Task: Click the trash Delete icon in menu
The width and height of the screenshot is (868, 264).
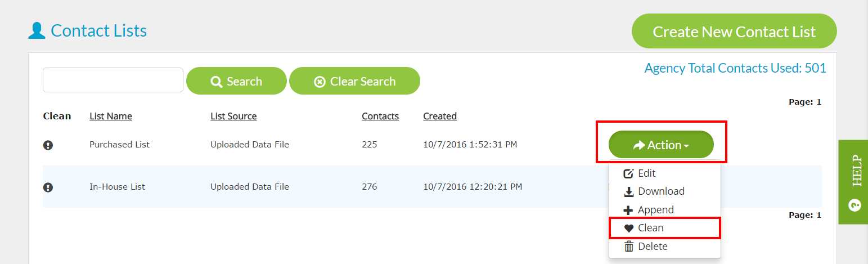Action: [x=629, y=247]
